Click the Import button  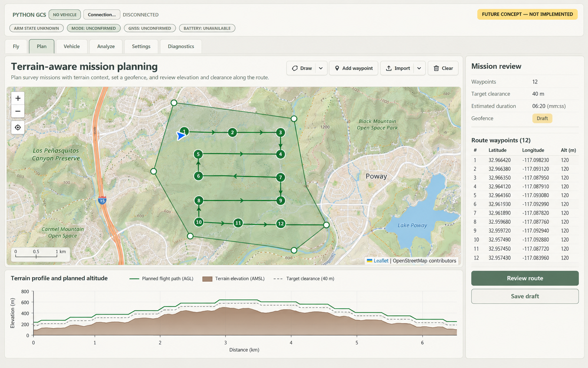point(397,68)
